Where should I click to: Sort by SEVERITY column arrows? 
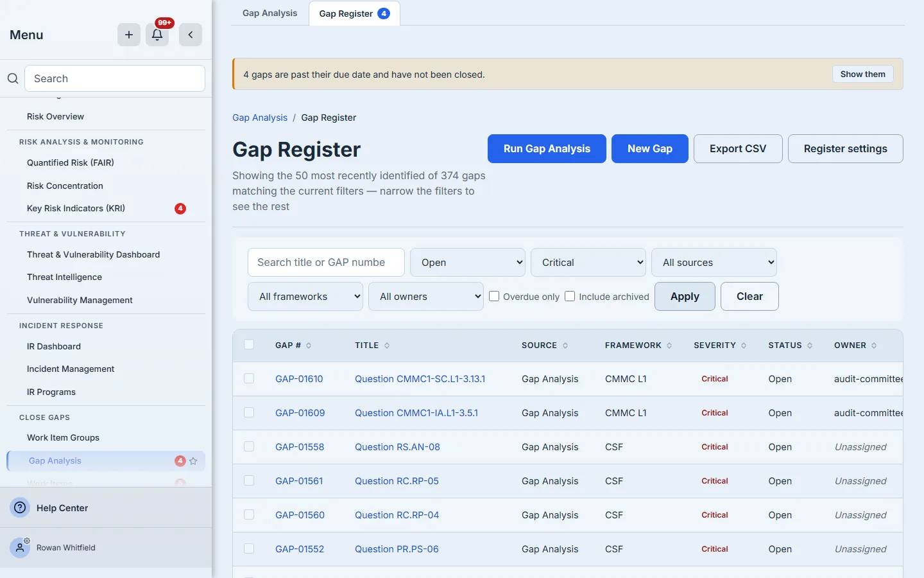point(744,346)
